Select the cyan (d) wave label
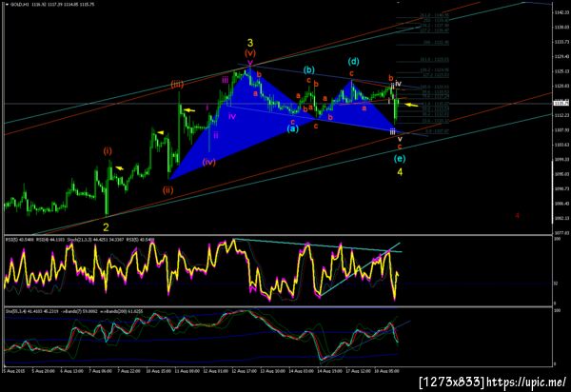Image resolution: width=571 pixels, height=392 pixels. [x=353, y=61]
